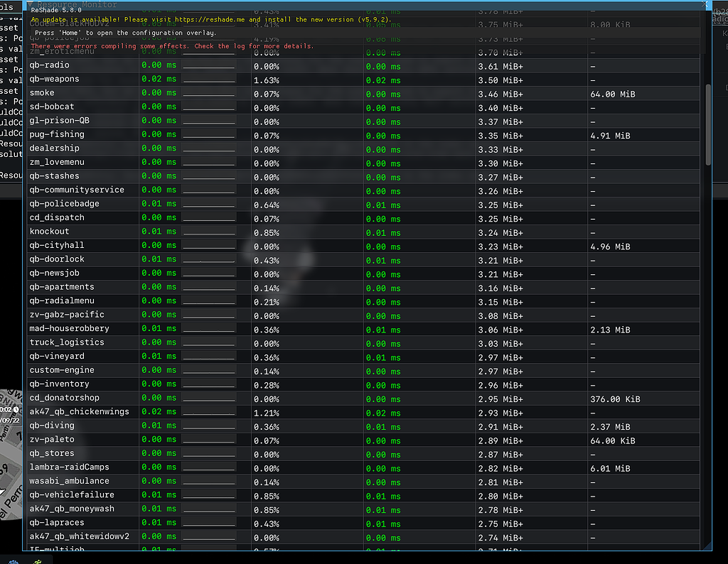Open the reshade.me update notice text

210,20
